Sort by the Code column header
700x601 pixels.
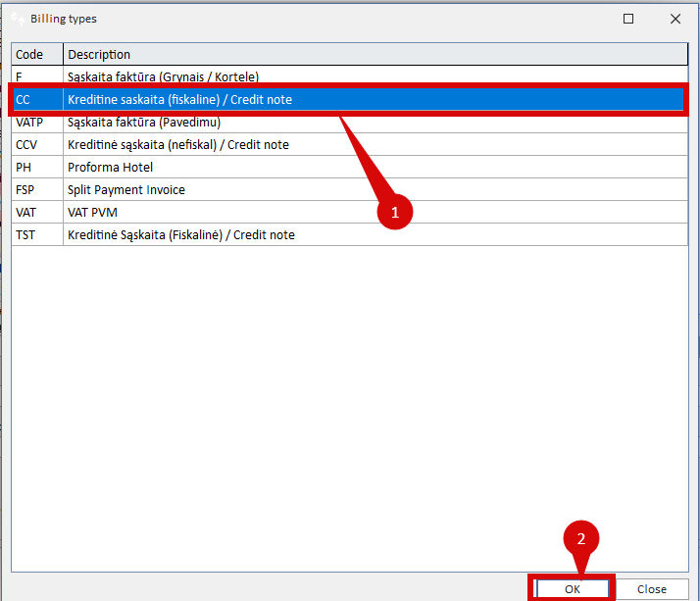(x=37, y=55)
